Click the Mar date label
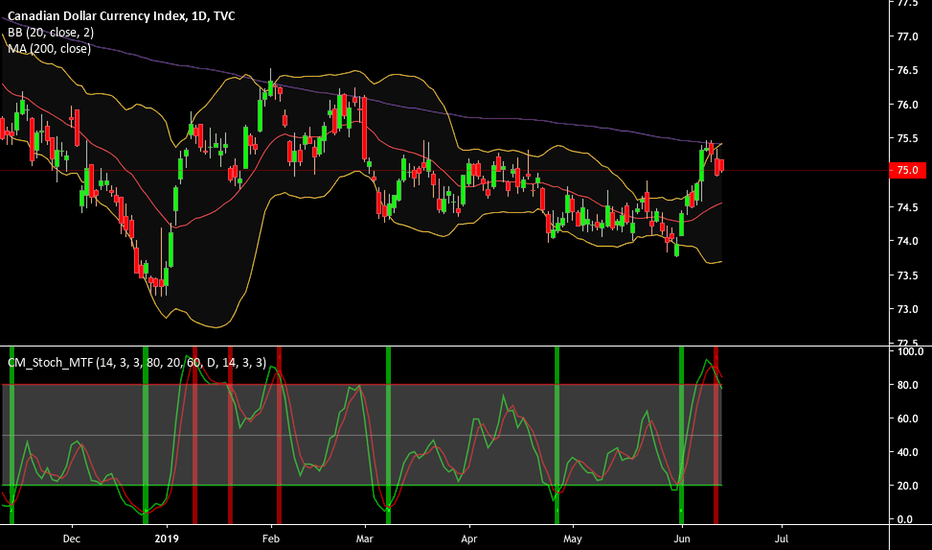The width and height of the screenshot is (932, 550). [x=364, y=539]
